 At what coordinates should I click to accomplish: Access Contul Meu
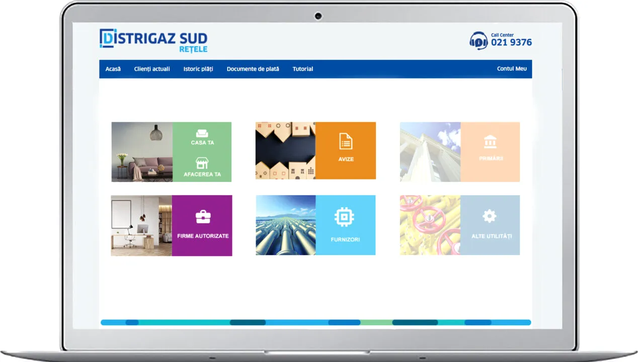[x=512, y=69]
